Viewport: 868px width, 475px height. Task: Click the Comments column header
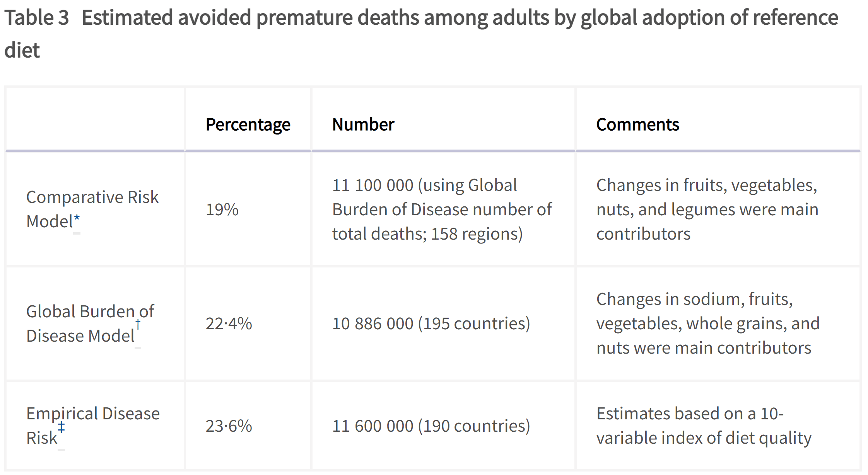pyautogui.click(x=637, y=124)
